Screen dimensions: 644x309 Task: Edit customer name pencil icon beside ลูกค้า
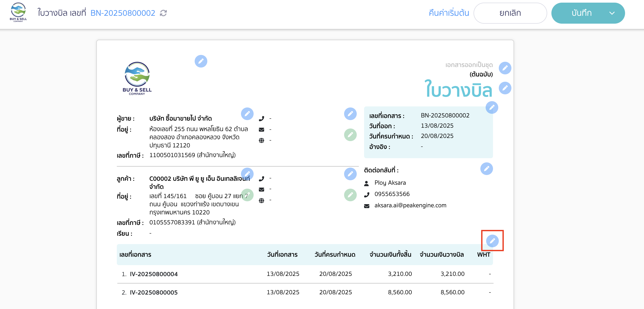[247, 174]
